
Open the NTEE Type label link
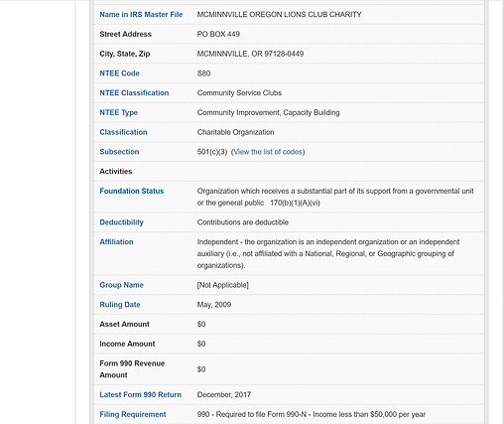tap(118, 112)
